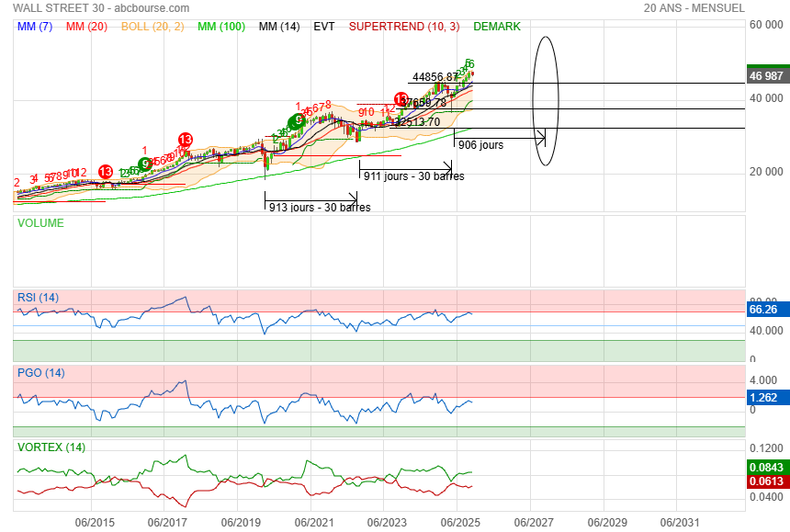Image resolution: width=790 pixels, height=532 pixels.
Task: Select the VOLUME panel label
Action: pos(41,223)
